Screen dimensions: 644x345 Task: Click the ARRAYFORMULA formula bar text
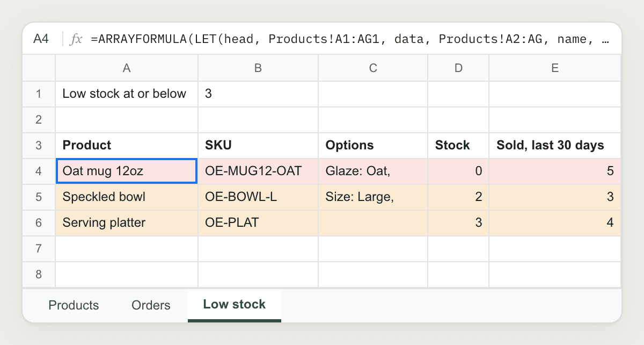click(350, 39)
